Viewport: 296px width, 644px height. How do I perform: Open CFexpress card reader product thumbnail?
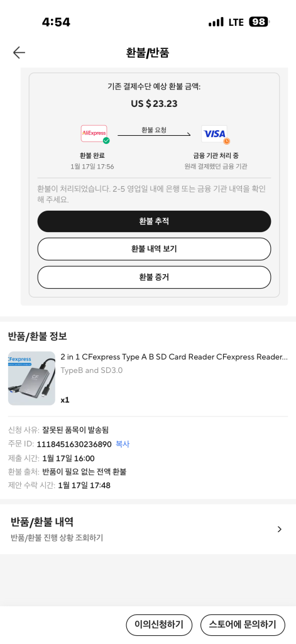click(x=31, y=378)
